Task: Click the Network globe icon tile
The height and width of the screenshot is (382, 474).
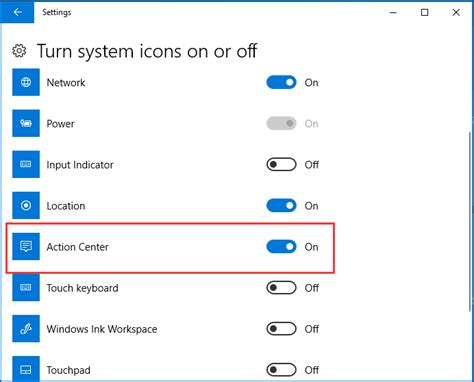Action: point(26,82)
